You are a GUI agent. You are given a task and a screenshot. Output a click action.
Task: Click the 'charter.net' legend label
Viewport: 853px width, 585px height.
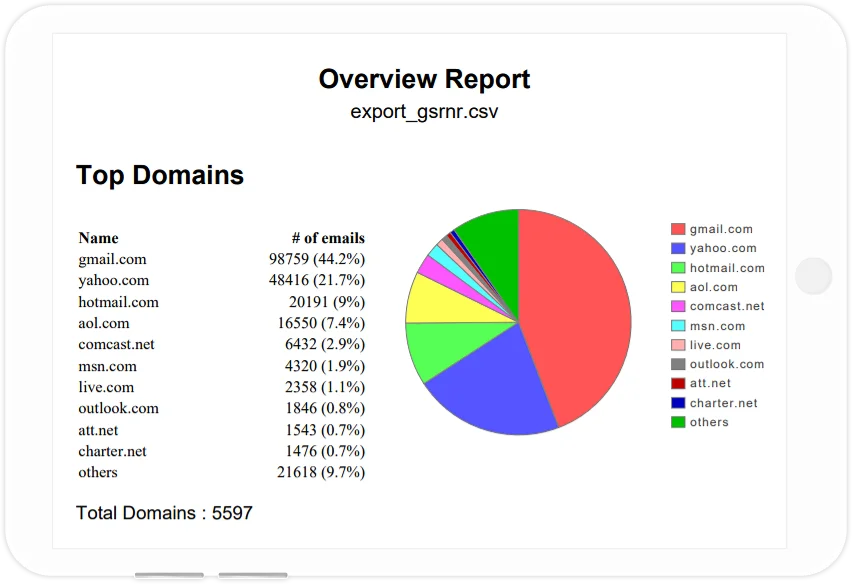724,403
